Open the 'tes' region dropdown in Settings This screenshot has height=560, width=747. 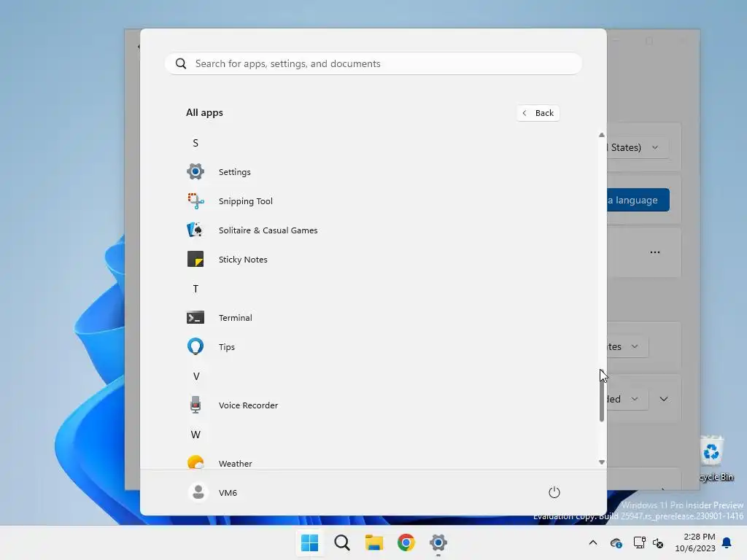(x=627, y=346)
